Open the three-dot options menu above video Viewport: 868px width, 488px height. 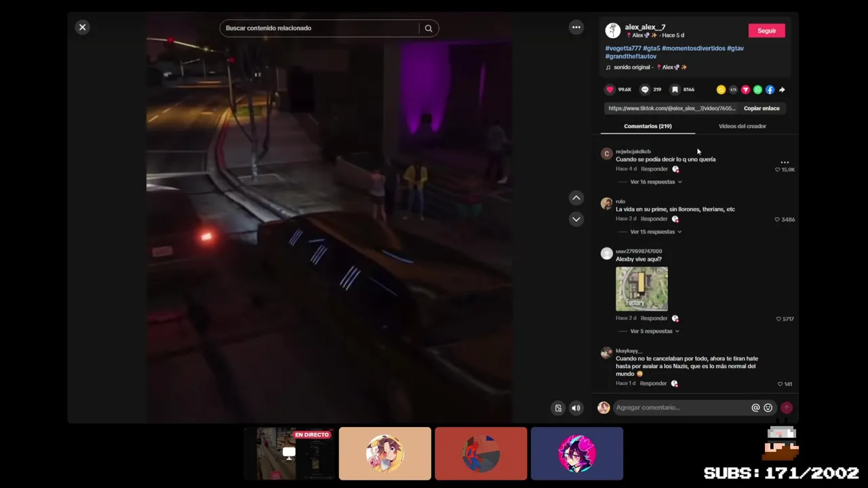click(x=576, y=27)
